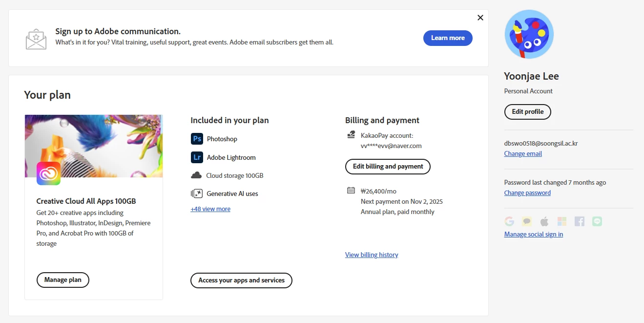Image resolution: width=644 pixels, height=323 pixels.
Task: Click the Google social sign-in icon
Action: (509, 221)
